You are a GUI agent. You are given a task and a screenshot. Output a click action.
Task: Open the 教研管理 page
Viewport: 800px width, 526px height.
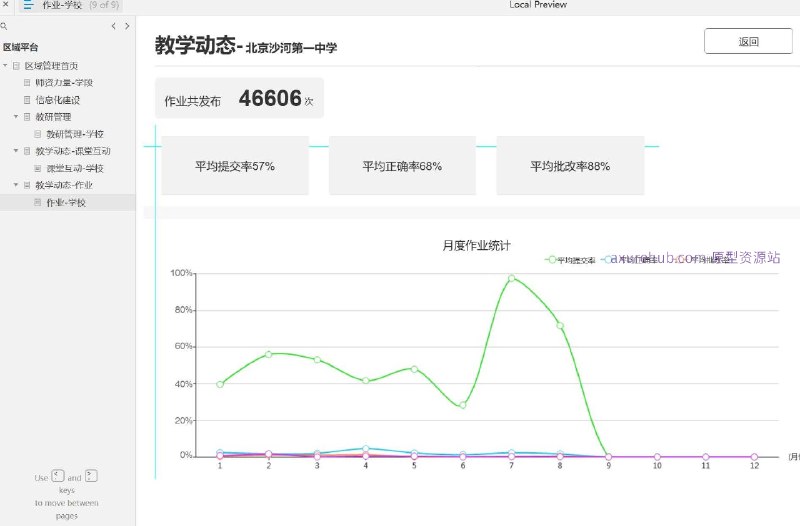[53, 117]
